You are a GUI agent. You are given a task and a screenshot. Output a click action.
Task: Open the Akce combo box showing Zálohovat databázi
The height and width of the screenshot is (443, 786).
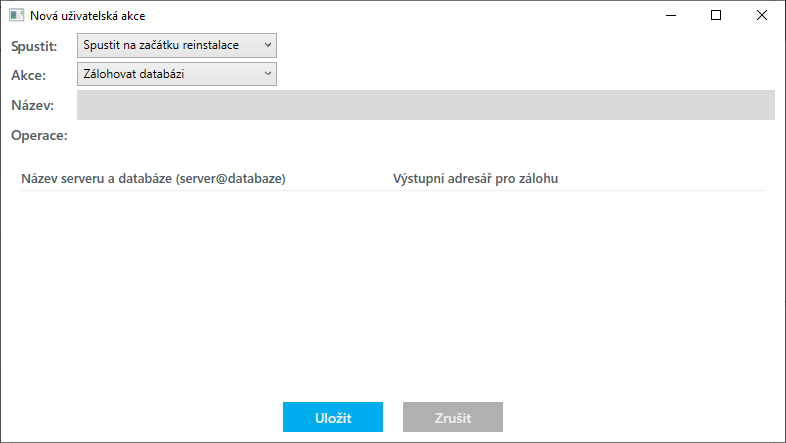(x=168, y=73)
